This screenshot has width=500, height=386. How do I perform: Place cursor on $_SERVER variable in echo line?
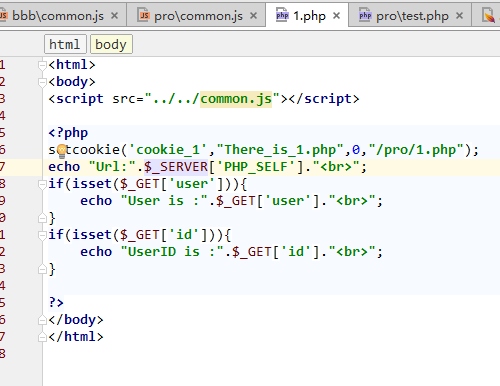(x=176, y=167)
